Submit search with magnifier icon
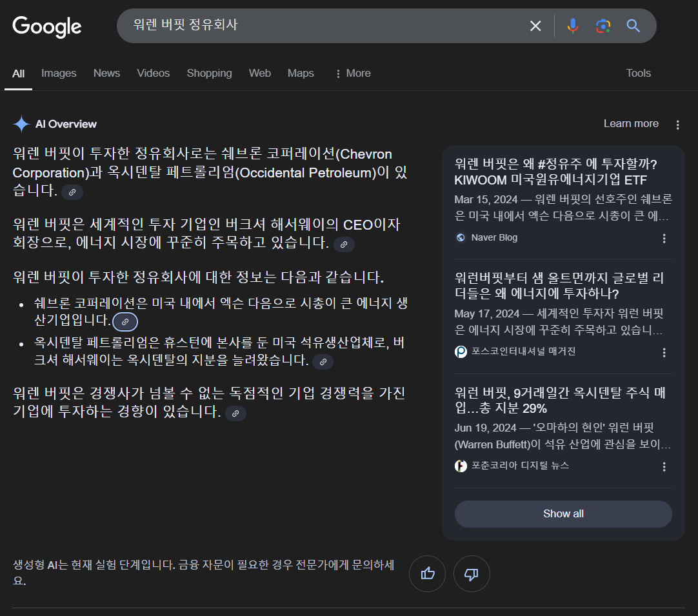The height and width of the screenshot is (616, 698). (633, 26)
